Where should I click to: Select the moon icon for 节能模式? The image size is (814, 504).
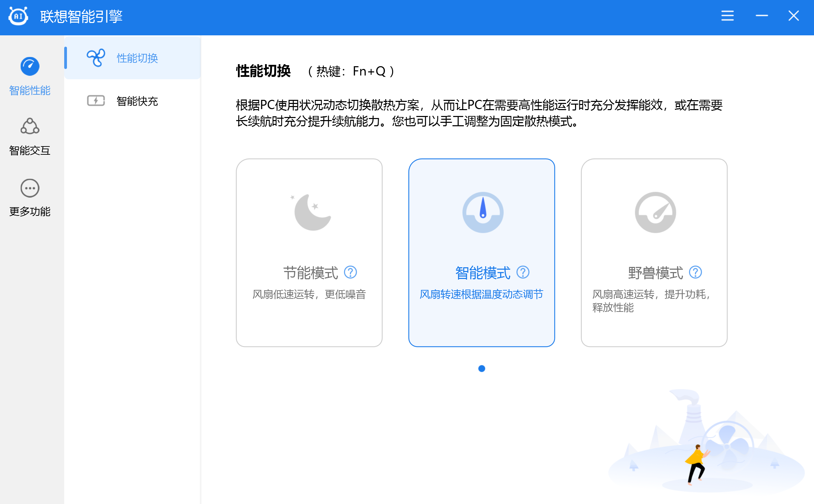311,212
